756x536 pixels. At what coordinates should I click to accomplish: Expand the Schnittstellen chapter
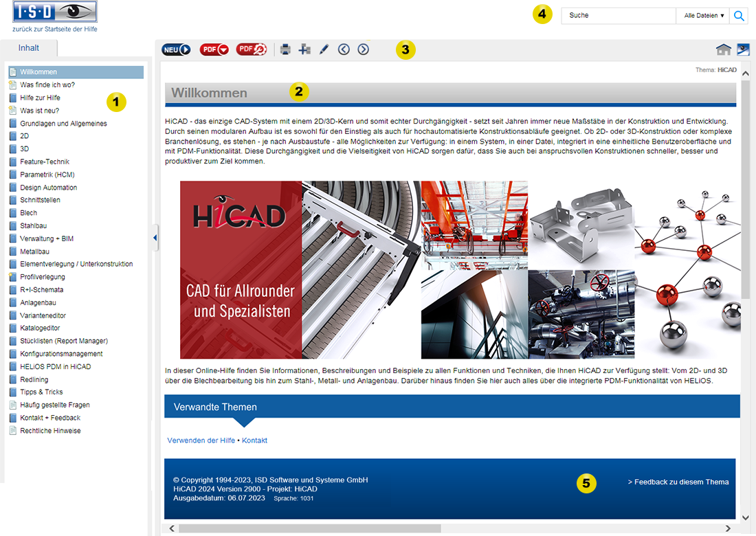(40, 200)
